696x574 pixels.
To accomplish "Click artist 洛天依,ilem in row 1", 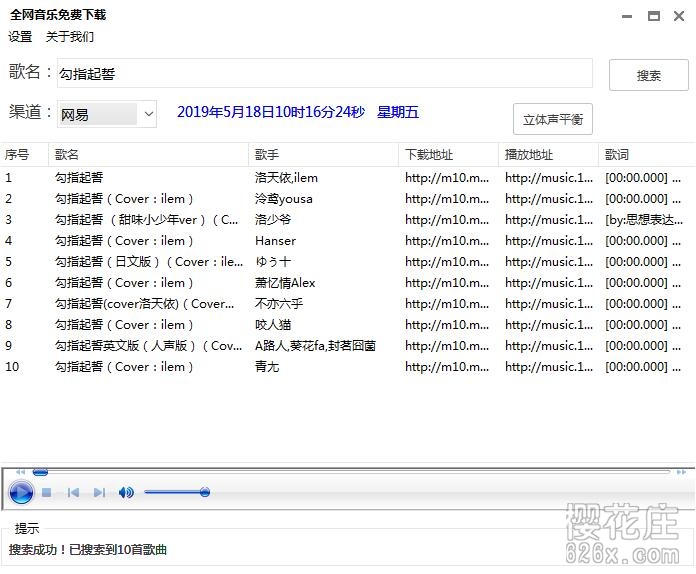I will (286, 178).
